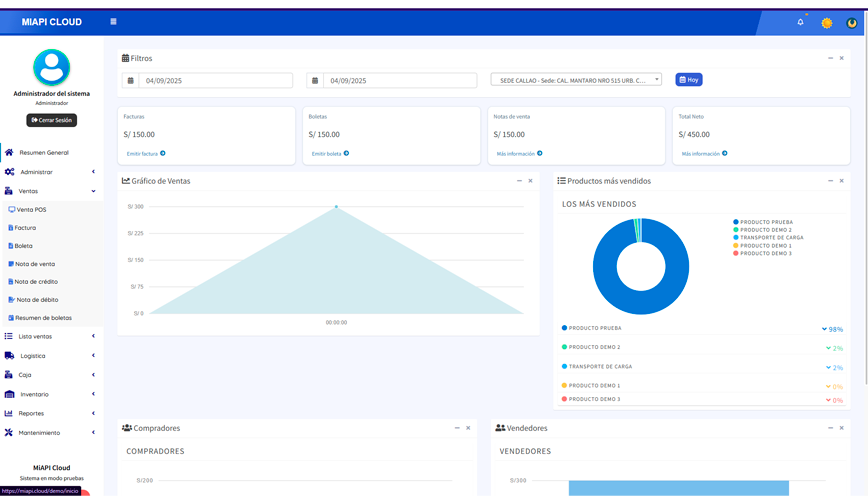868x504 pixels.
Task: Expand the Lista ventas menu chevron
Action: pos(93,337)
